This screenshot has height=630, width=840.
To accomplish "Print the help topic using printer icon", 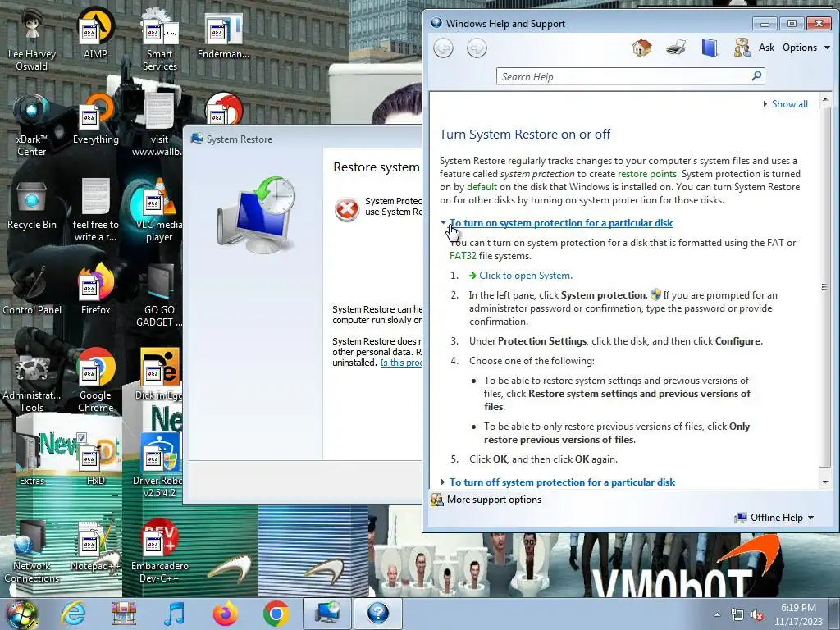I will pos(676,48).
